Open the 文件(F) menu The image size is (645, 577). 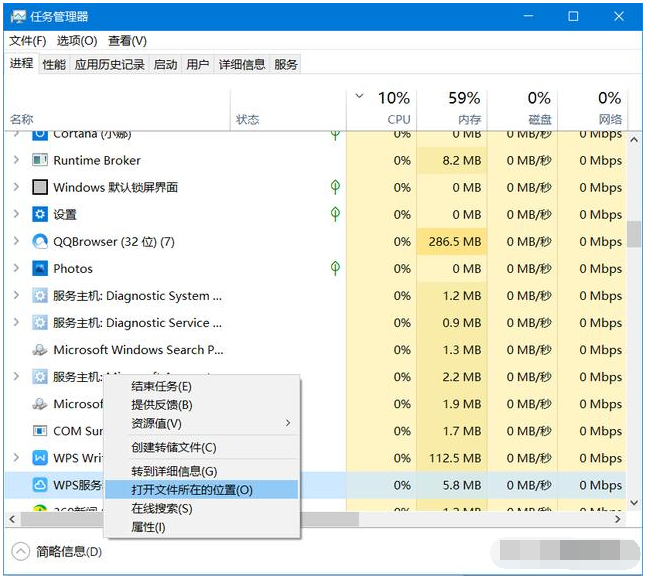pyautogui.click(x=28, y=41)
